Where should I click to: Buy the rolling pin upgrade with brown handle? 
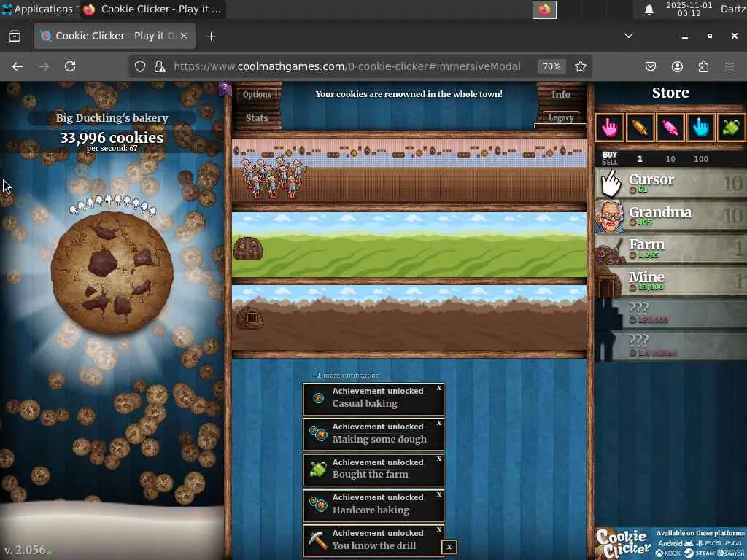pyautogui.click(x=639, y=127)
